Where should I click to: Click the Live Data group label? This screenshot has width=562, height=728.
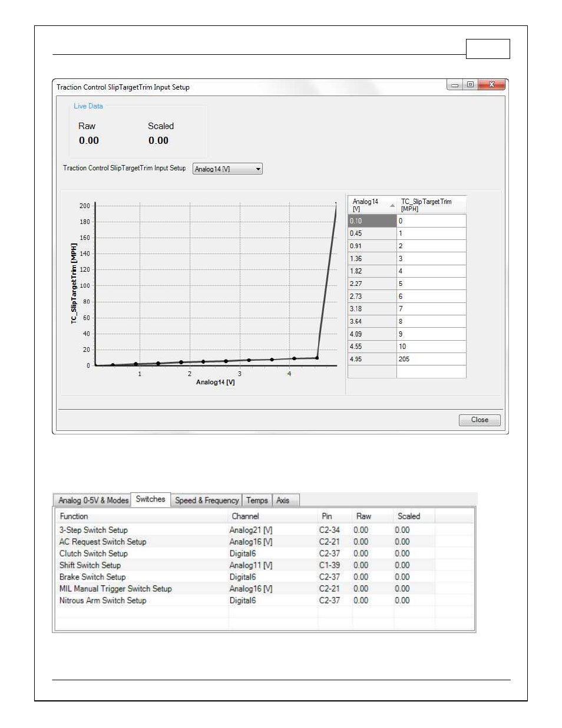pos(88,106)
